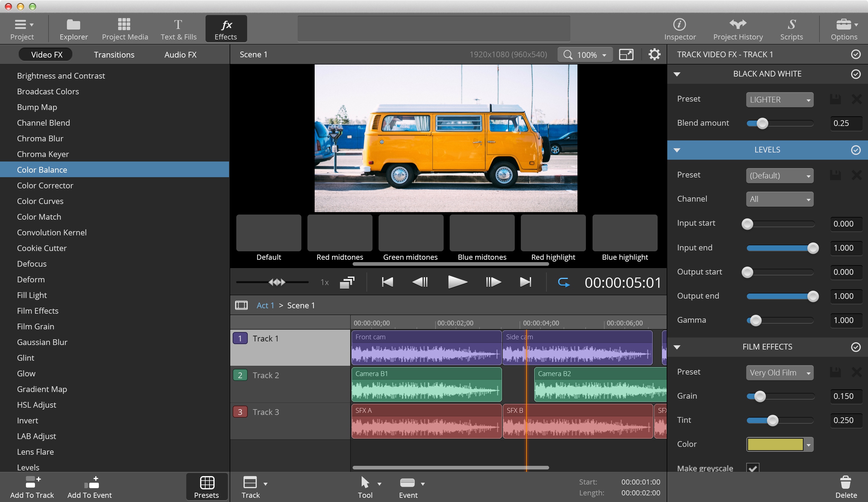This screenshot has height=502, width=868.
Task: Click the Project Media icon
Action: click(124, 29)
